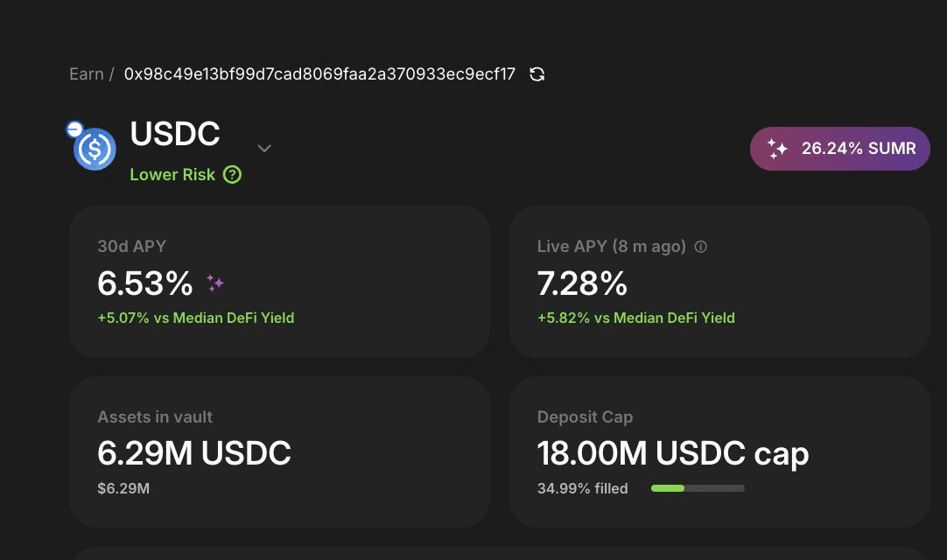947x560 pixels.
Task: Click the 34.99% filled label
Action: (582, 488)
